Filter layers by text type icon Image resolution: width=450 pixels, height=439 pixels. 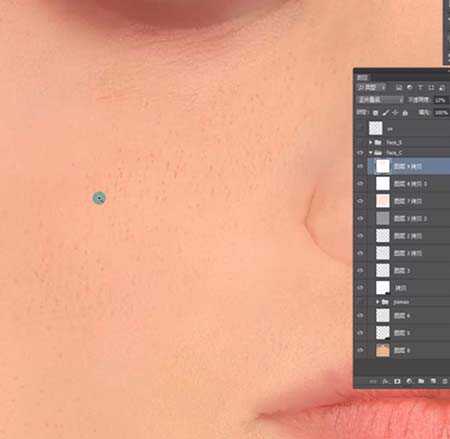pos(420,88)
